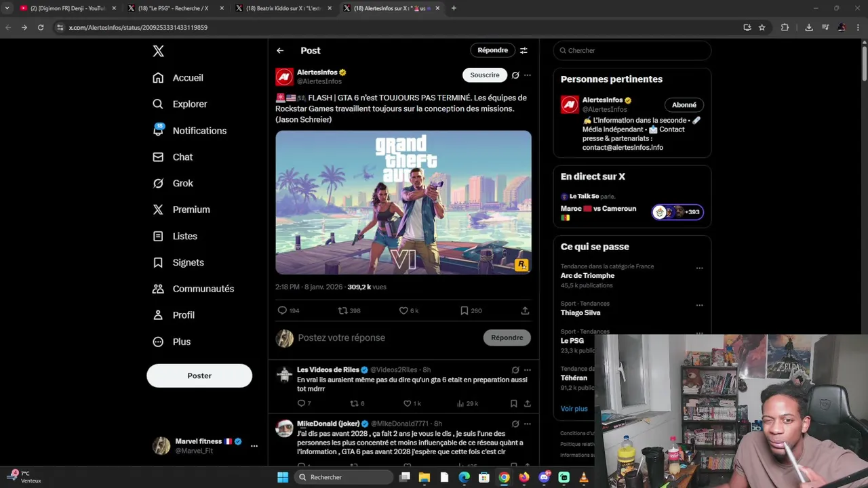
Task: Click reply icon showing 194
Action: pos(288,310)
